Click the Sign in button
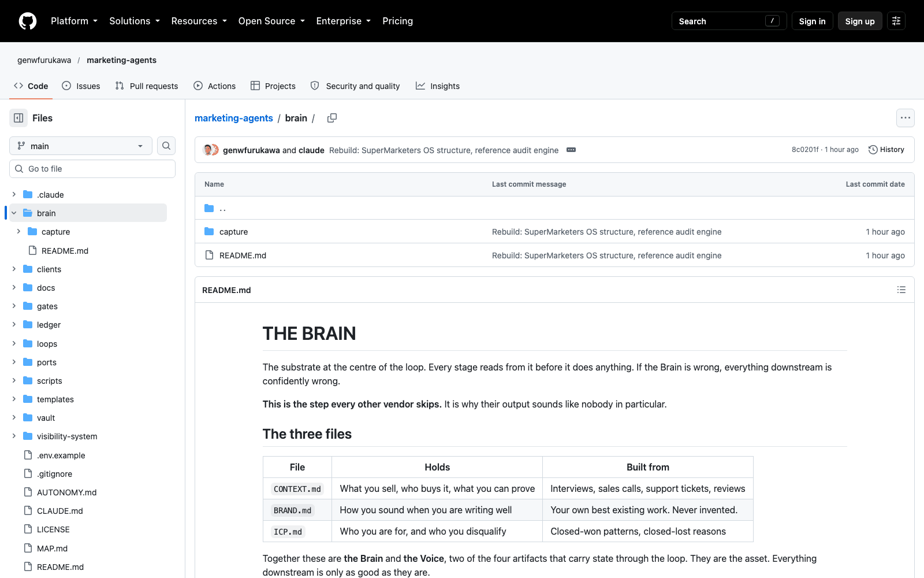 tap(812, 21)
